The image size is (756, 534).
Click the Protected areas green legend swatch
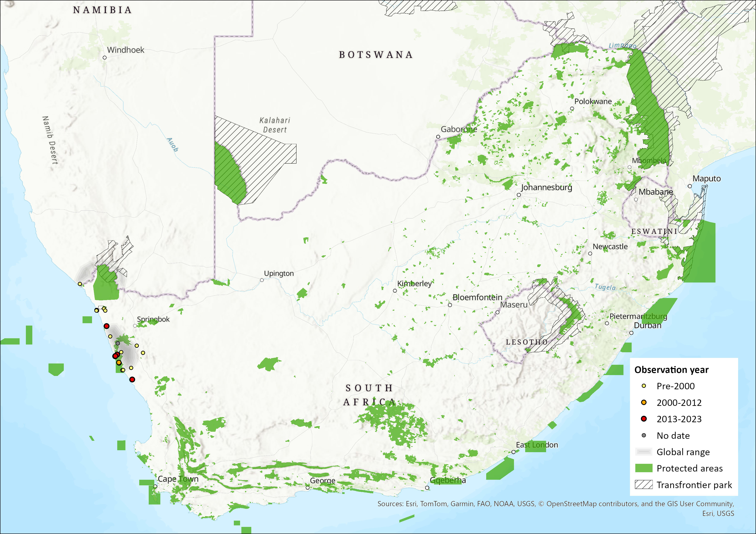[643, 468]
